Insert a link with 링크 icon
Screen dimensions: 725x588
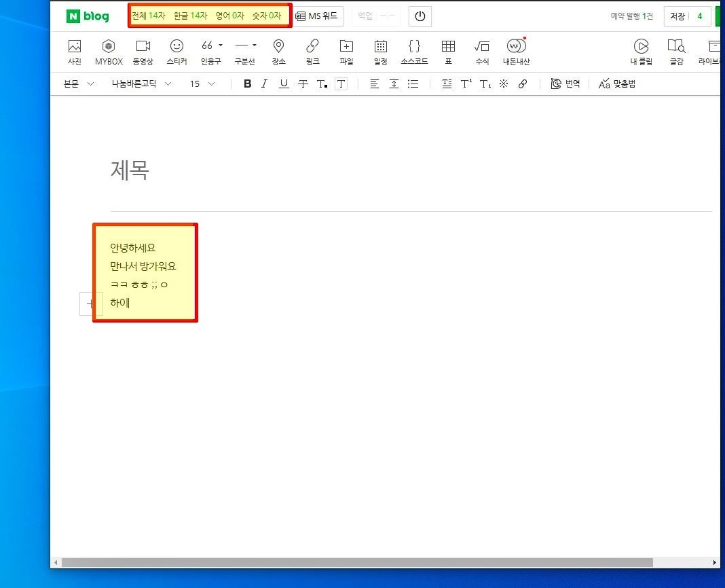[312, 52]
